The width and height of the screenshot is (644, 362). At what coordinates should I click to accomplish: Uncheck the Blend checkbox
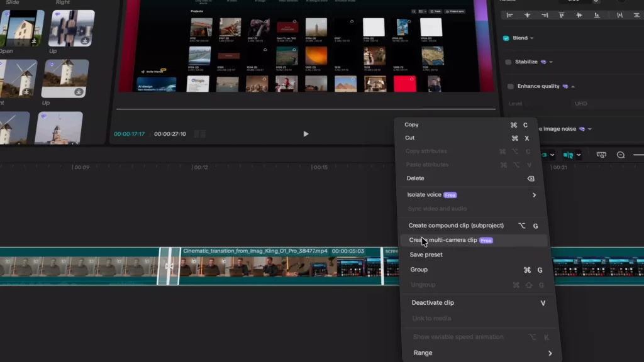tap(507, 38)
